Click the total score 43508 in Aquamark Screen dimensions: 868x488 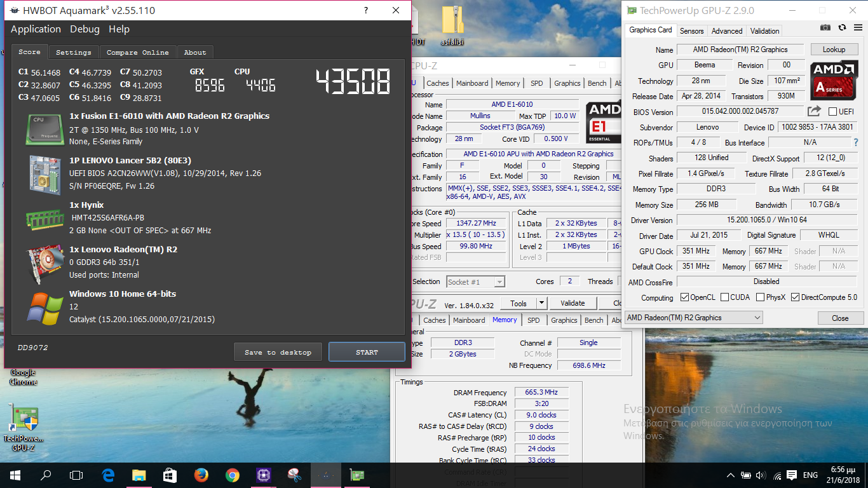coord(353,81)
